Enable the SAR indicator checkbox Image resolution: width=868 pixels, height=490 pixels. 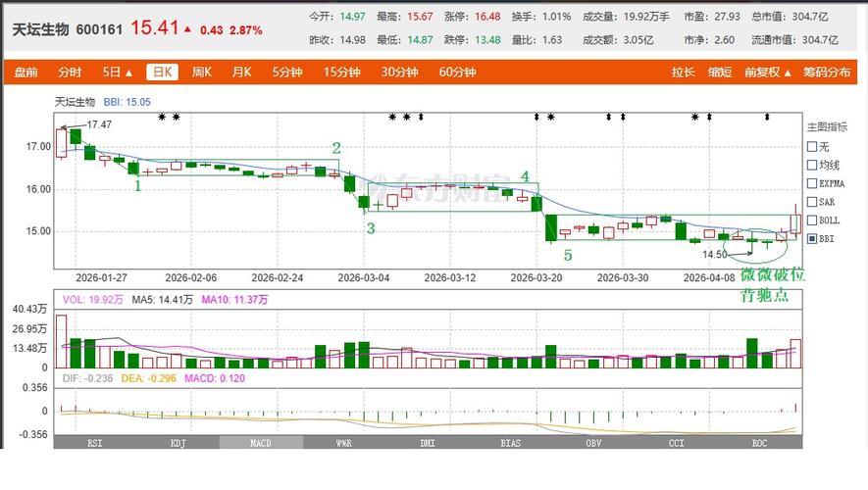click(812, 202)
